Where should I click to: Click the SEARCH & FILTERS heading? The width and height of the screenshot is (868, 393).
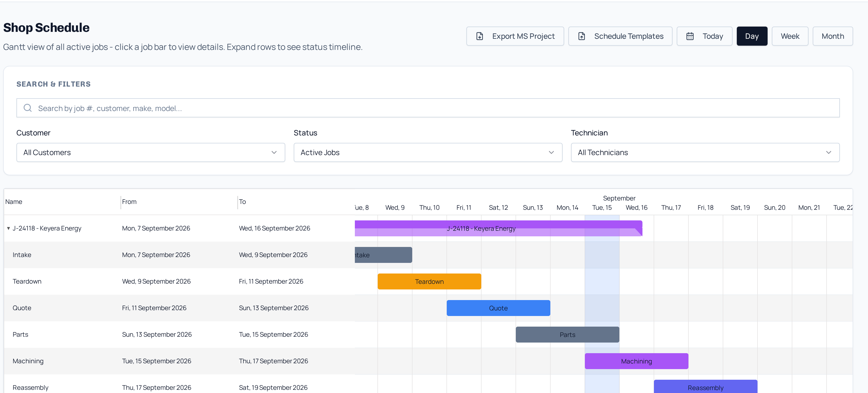click(x=54, y=84)
